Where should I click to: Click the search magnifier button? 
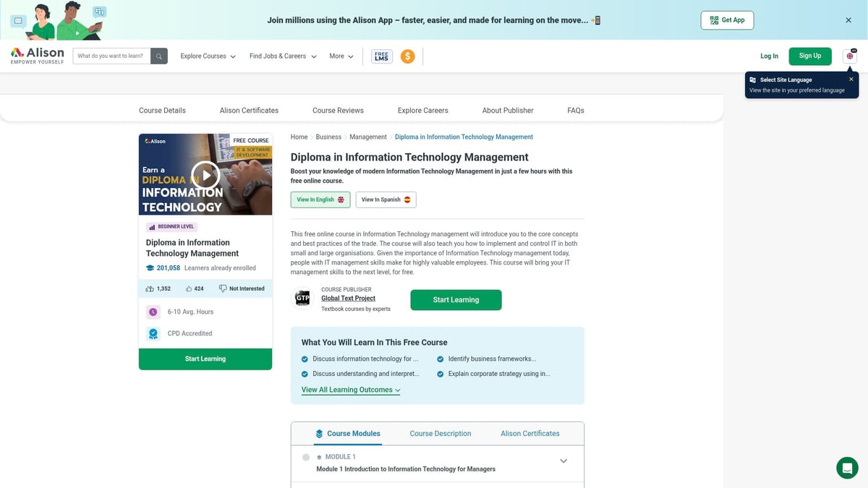pyautogui.click(x=159, y=56)
